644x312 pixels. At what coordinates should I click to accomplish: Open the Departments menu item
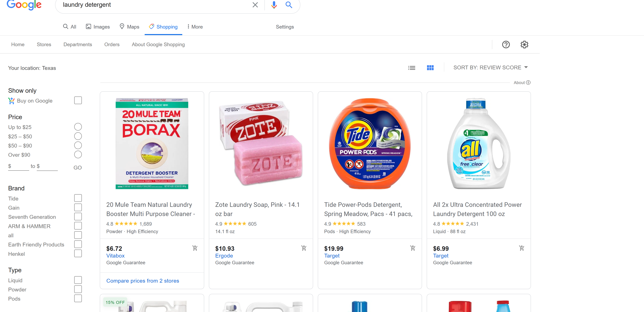coord(78,45)
